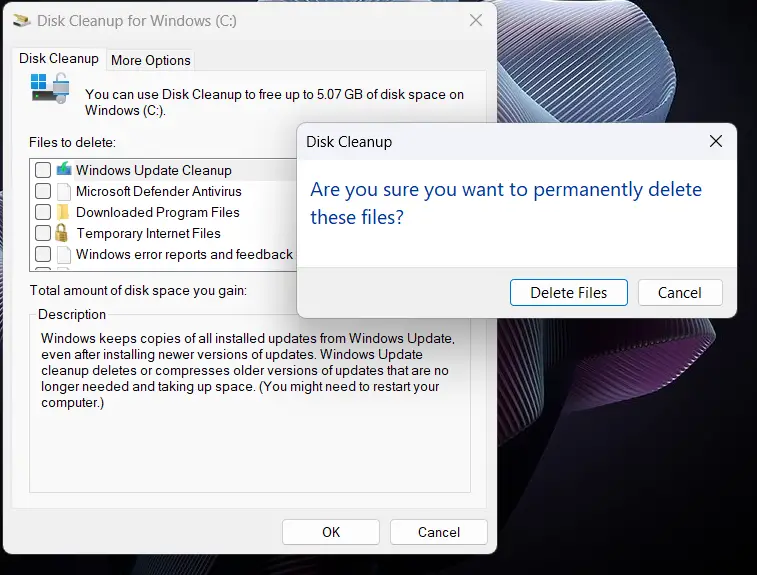The height and width of the screenshot is (575, 757).
Task: Switch to the More Options tab
Action: [x=151, y=60]
